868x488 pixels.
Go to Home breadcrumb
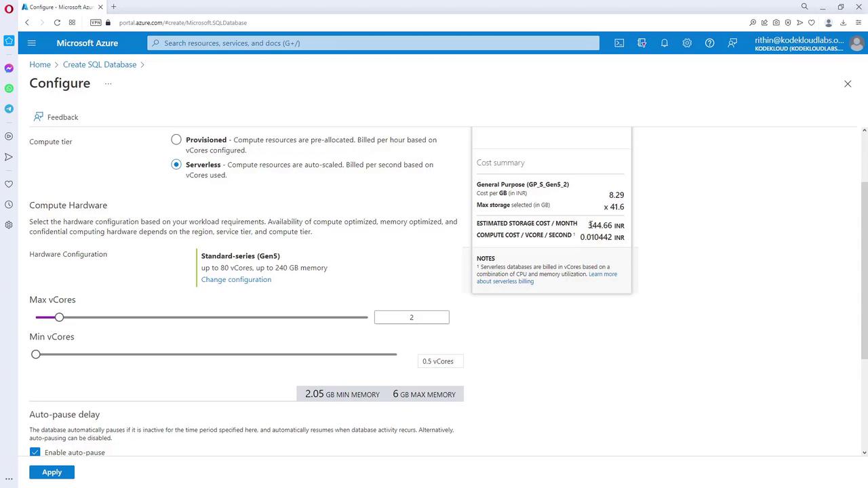coord(40,64)
